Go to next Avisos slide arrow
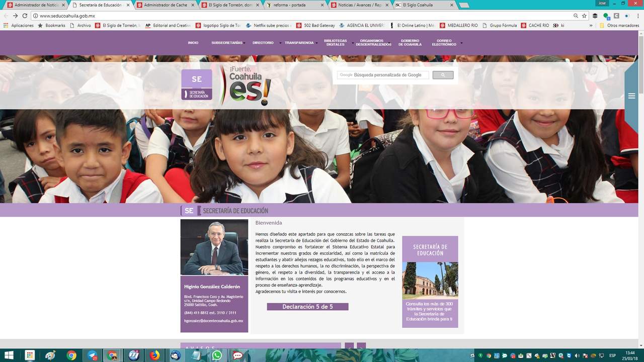Viewport: 644px width, 362px height. [361, 347]
